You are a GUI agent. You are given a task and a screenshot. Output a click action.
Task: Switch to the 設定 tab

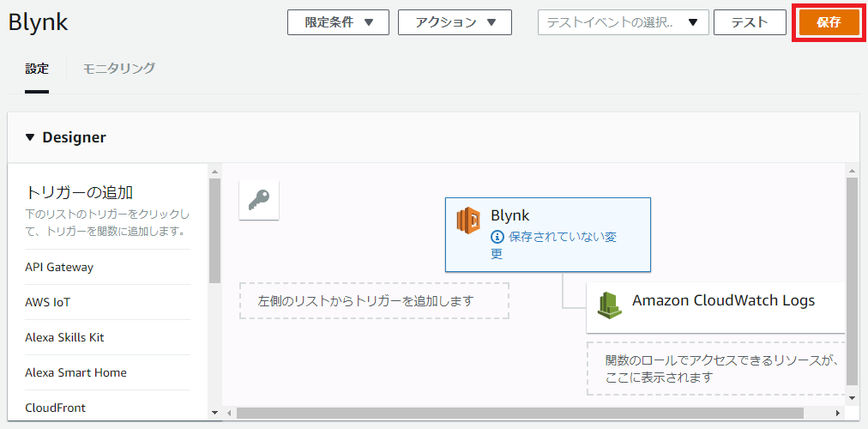pyautogui.click(x=37, y=69)
